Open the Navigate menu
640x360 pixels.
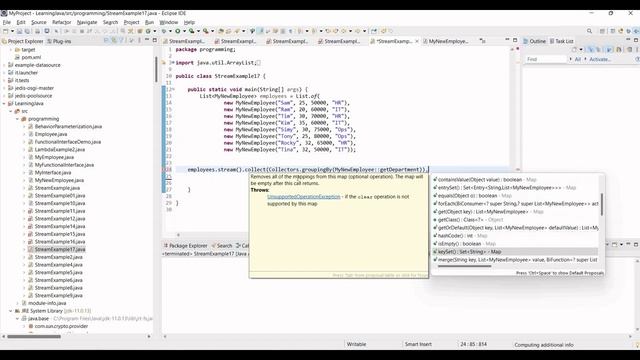click(x=87, y=22)
